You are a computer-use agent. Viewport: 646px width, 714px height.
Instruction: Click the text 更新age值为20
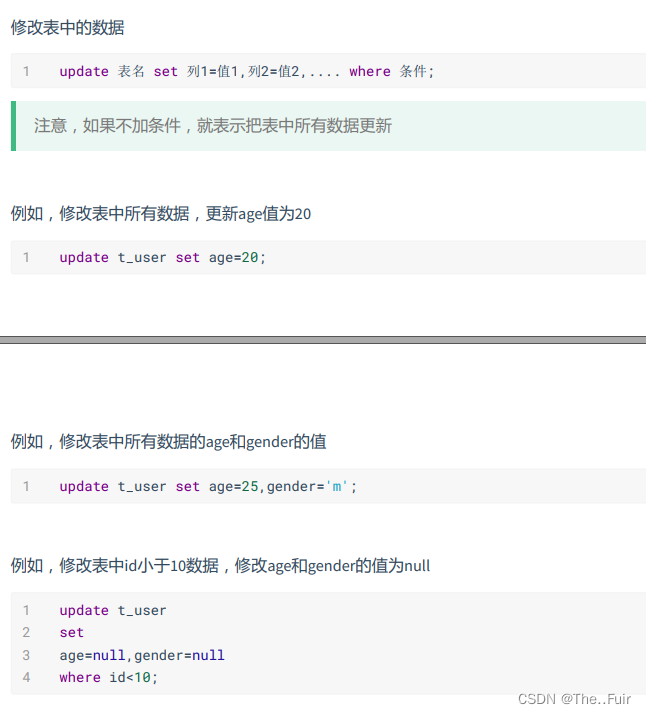[258, 214]
